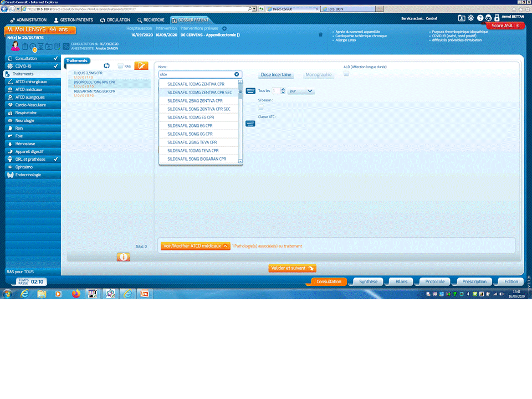Open the download folder icon in top bar
532x399 pixels.
tap(462, 18)
